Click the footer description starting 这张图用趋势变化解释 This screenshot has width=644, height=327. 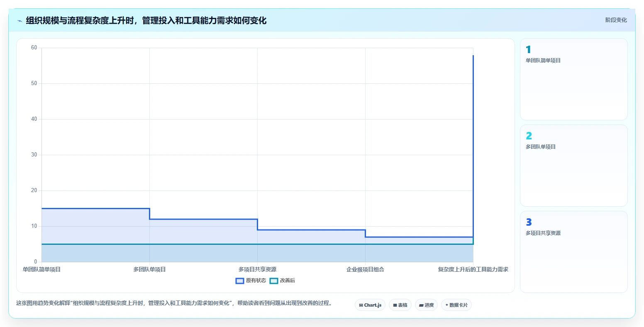174,303
